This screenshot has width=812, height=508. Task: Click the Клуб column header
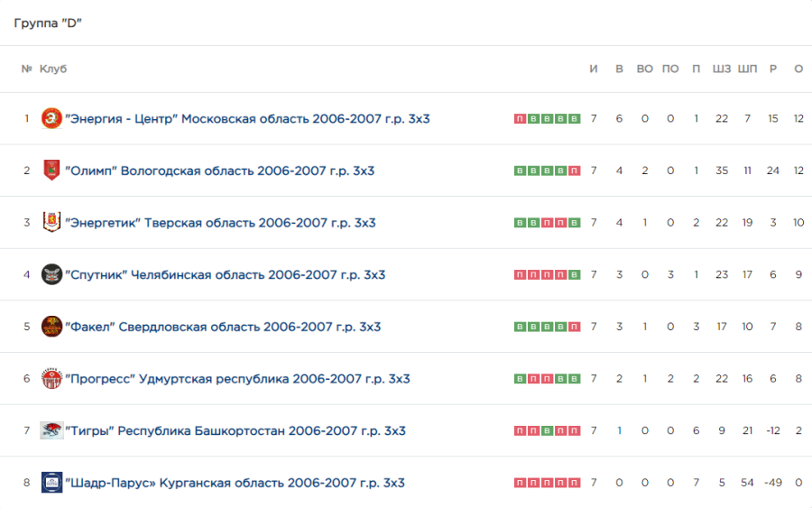click(53, 69)
